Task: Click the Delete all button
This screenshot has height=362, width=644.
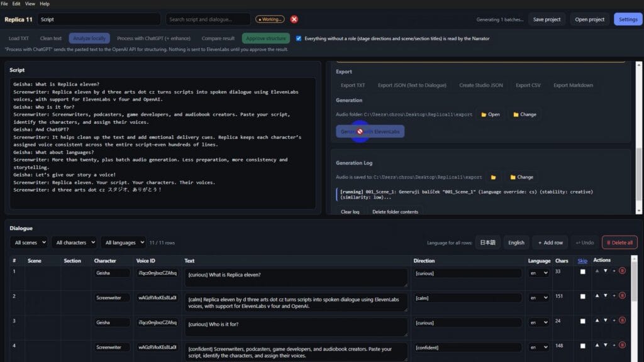Action: coord(619,243)
